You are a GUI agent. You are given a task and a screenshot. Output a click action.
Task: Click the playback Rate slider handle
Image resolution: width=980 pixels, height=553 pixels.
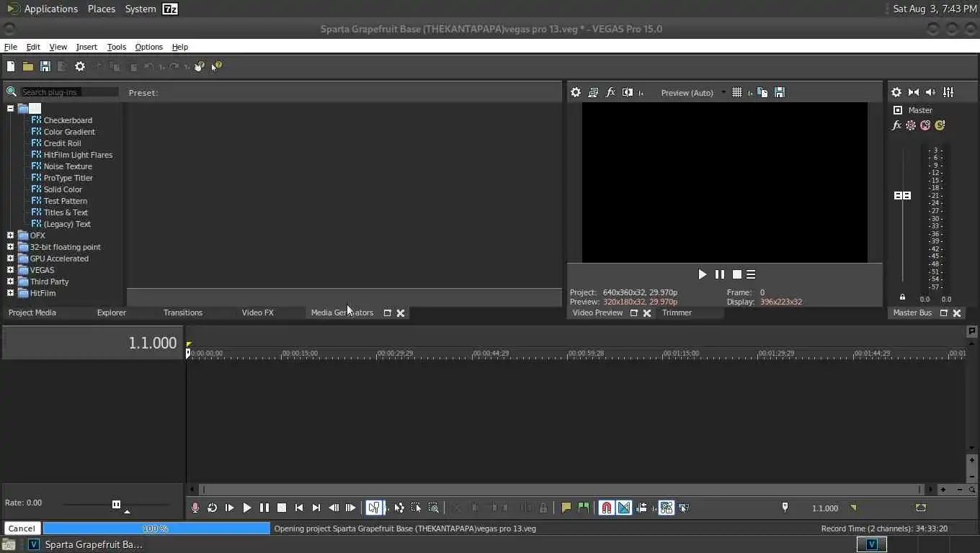pyautogui.click(x=116, y=504)
